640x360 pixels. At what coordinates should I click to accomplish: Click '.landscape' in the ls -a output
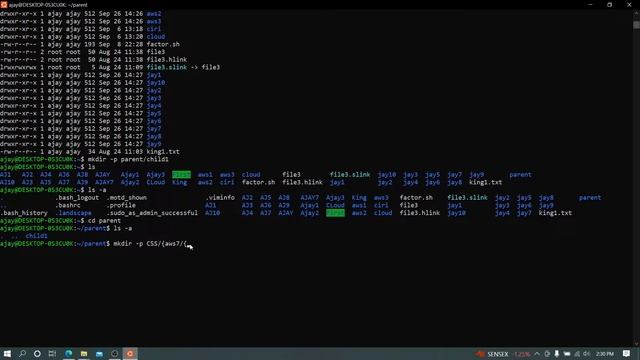coord(73,213)
